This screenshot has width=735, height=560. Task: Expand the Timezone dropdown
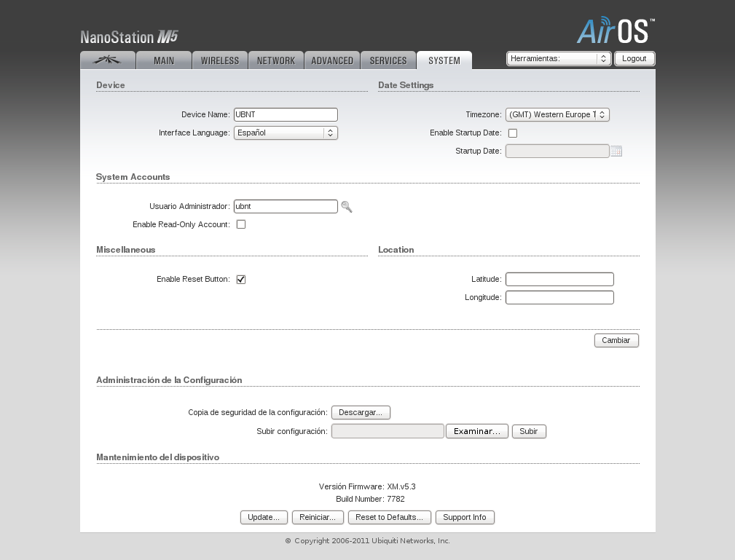(557, 114)
